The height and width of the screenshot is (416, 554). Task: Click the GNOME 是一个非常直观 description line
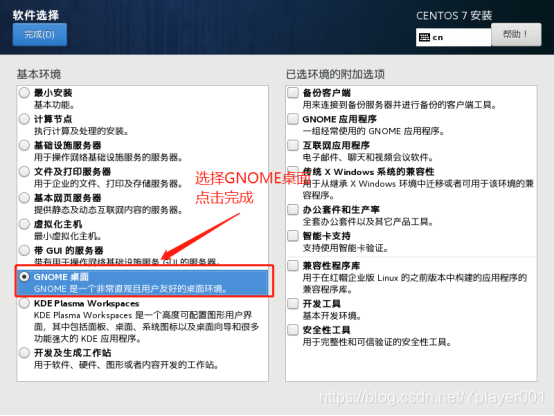click(131, 289)
